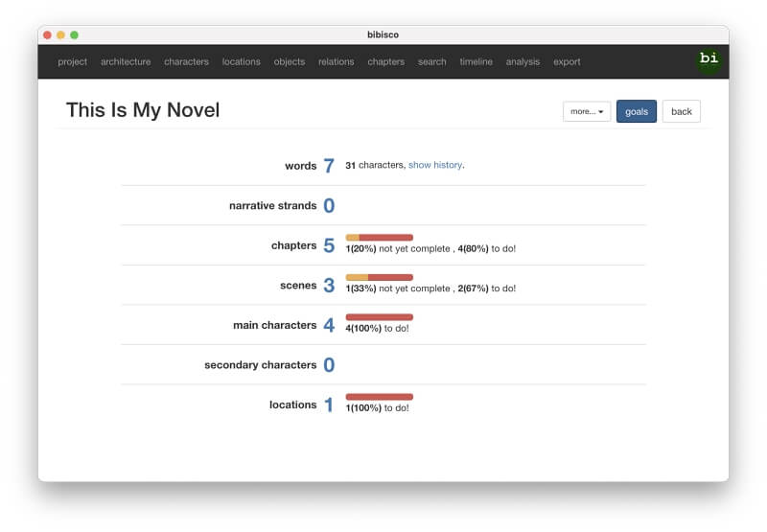The image size is (767, 532).
Task: Select relations in the navigation bar
Action: click(337, 61)
